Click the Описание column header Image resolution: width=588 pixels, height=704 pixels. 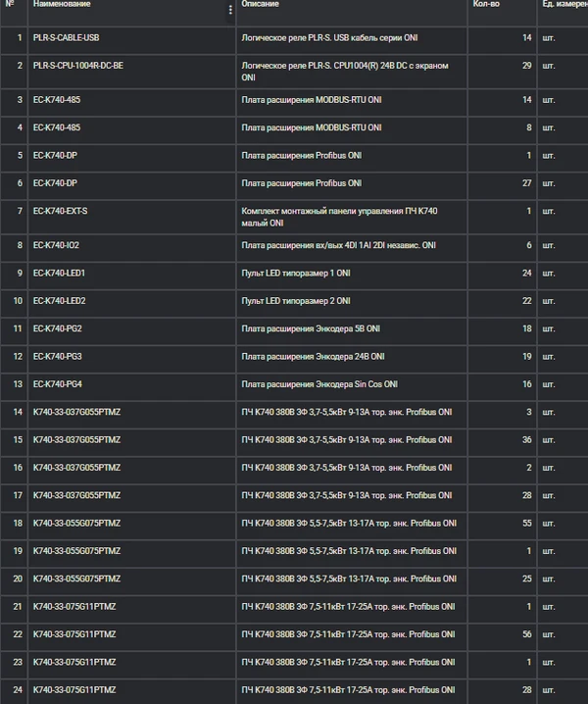[261, 4]
